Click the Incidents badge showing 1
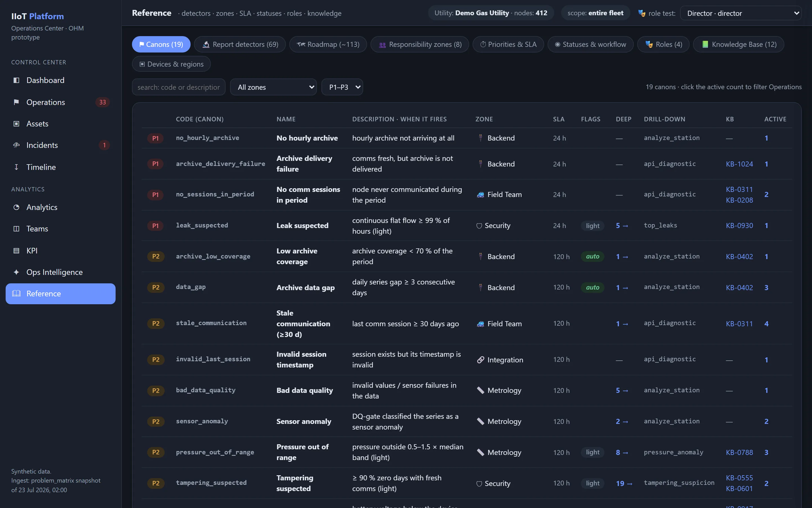 104,145
